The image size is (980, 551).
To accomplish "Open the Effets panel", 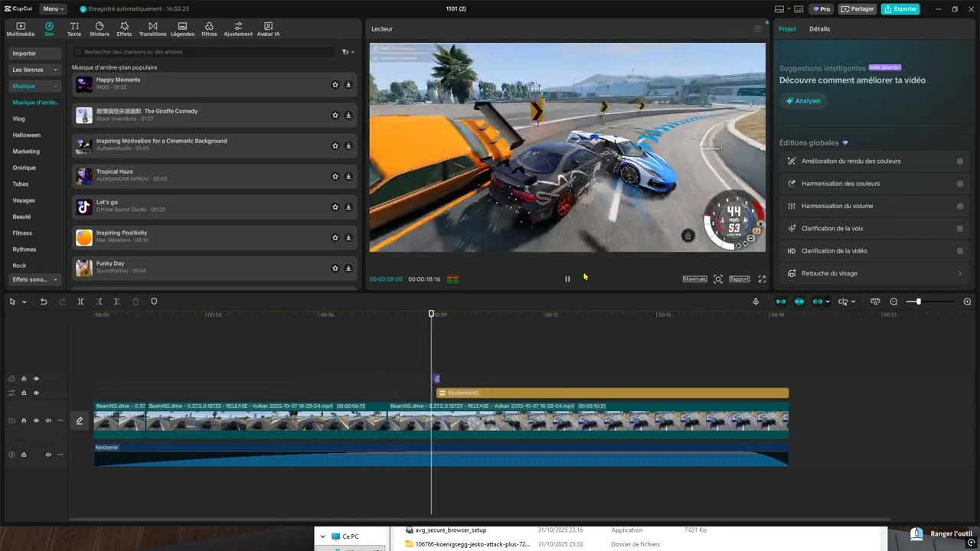I will point(124,29).
